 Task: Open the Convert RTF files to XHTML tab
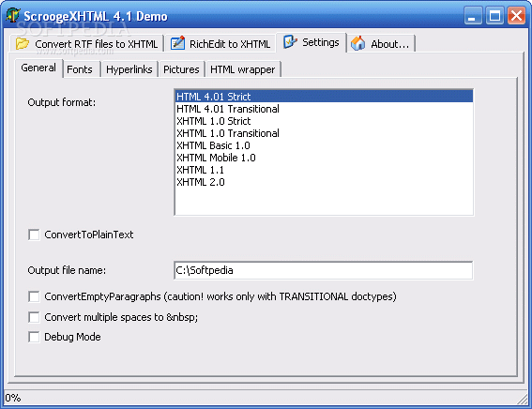(x=87, y=44)
